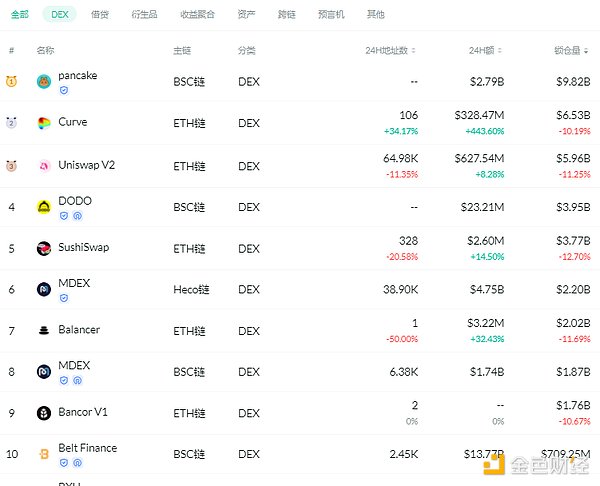
Task: Click the Belt Finance orange icon
Action: pos(44,454)
